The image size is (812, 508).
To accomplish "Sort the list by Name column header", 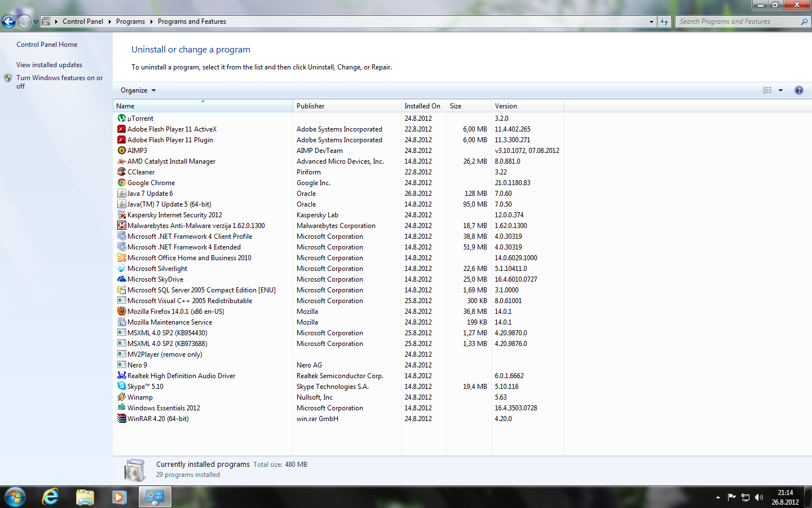I will (x=203, y=106).
